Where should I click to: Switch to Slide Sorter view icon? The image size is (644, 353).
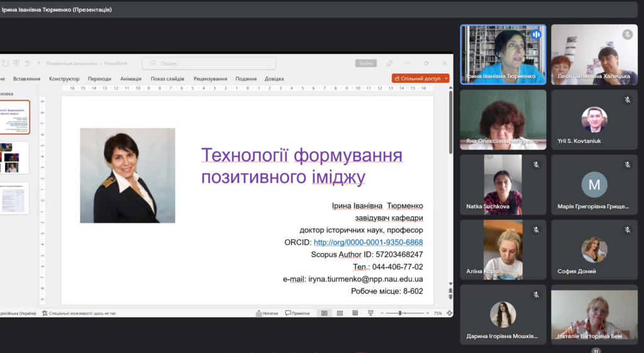coord(340,313)
